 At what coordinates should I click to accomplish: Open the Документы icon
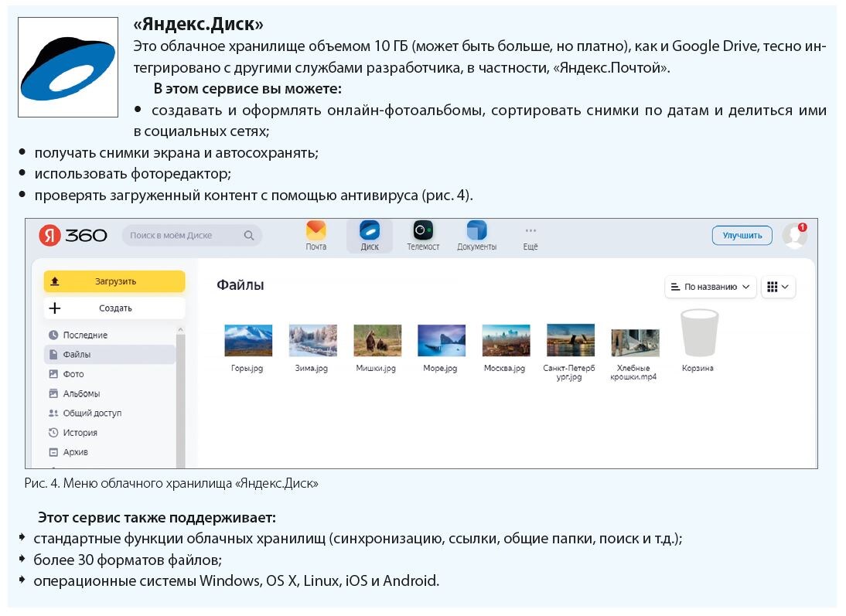point(476,230)
